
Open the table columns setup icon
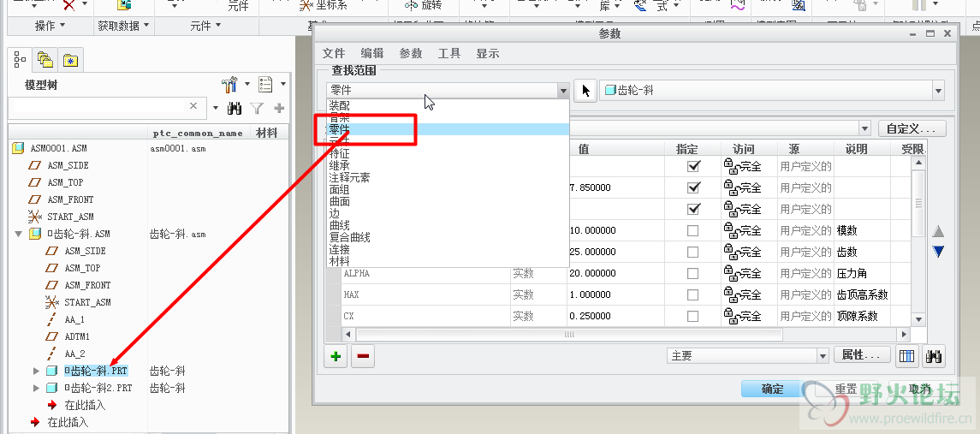[x=907, y=356]
